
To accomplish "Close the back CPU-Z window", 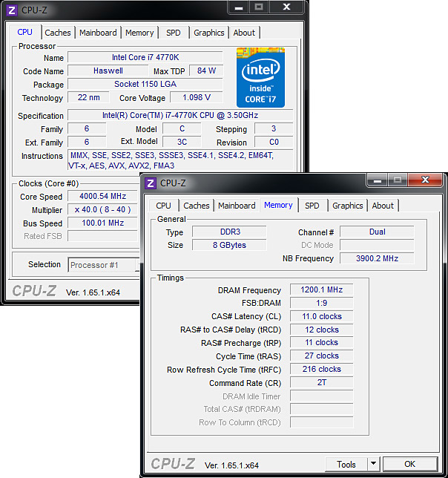I will (x=286, y=7).
